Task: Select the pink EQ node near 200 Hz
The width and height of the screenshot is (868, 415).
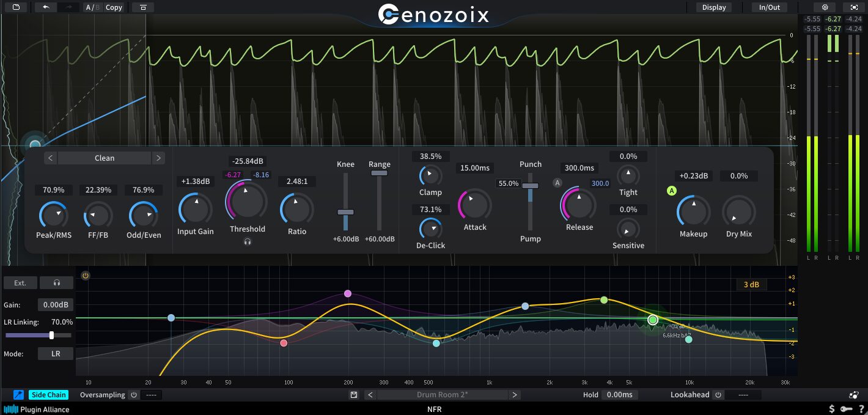Action: pyautogui.click(x=348, y=293)
